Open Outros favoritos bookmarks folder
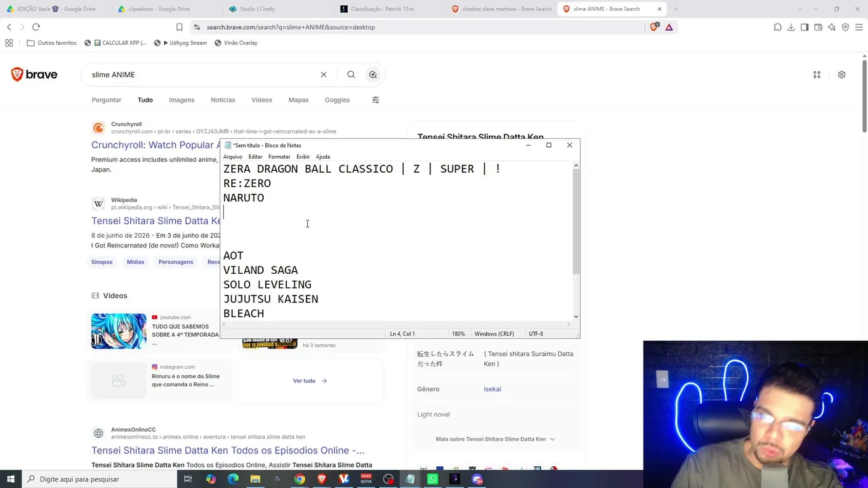Image resolution: width=868 pixels, height=488 pixels. [52, 43]
